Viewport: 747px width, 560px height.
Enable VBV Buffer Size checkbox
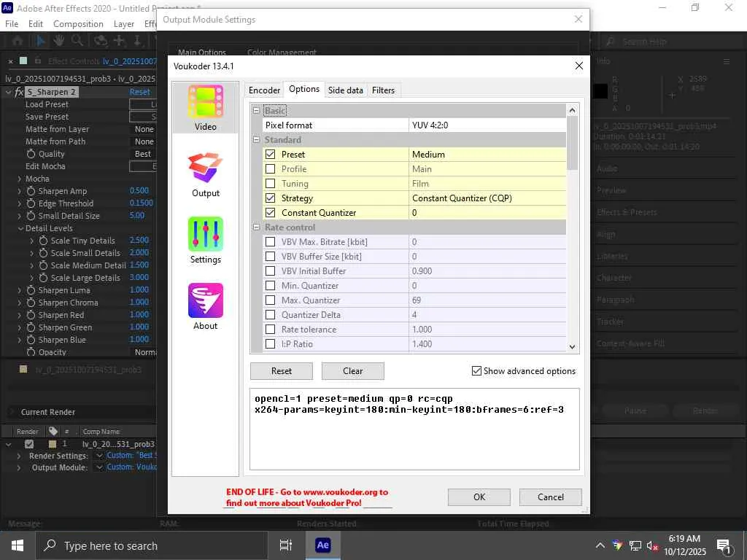click(270, 257)
